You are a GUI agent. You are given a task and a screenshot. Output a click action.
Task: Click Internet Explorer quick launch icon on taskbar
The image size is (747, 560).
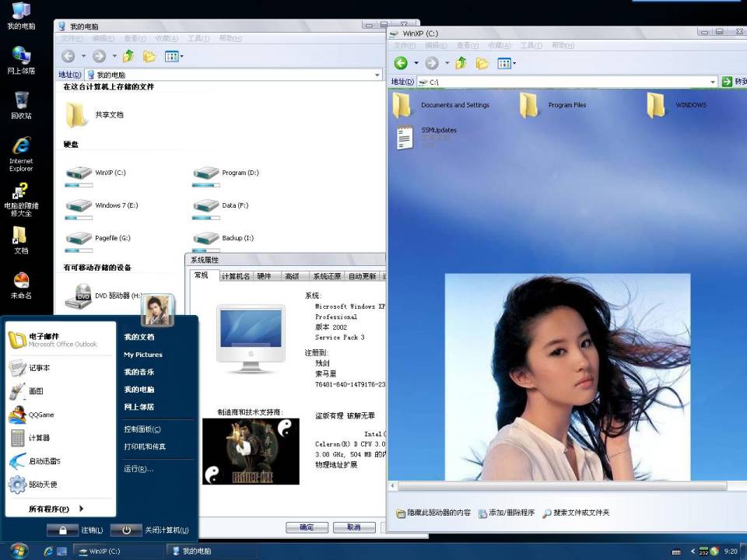[x=48, y=551]
